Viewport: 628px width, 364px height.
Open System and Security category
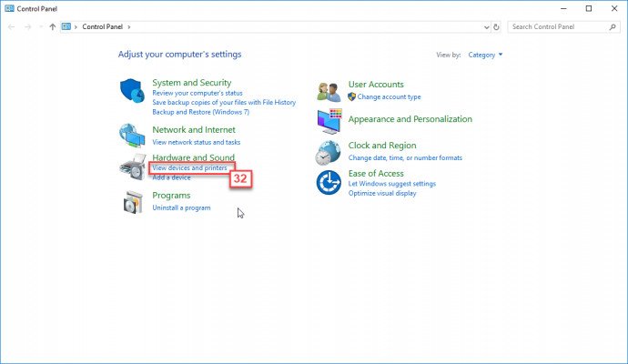click(x=192, y=83)
